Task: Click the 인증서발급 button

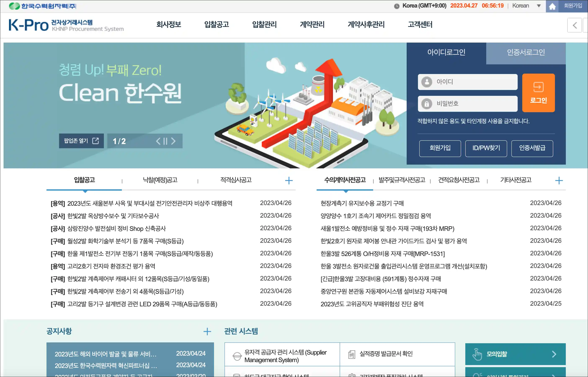Action: (x=532, y=148)
